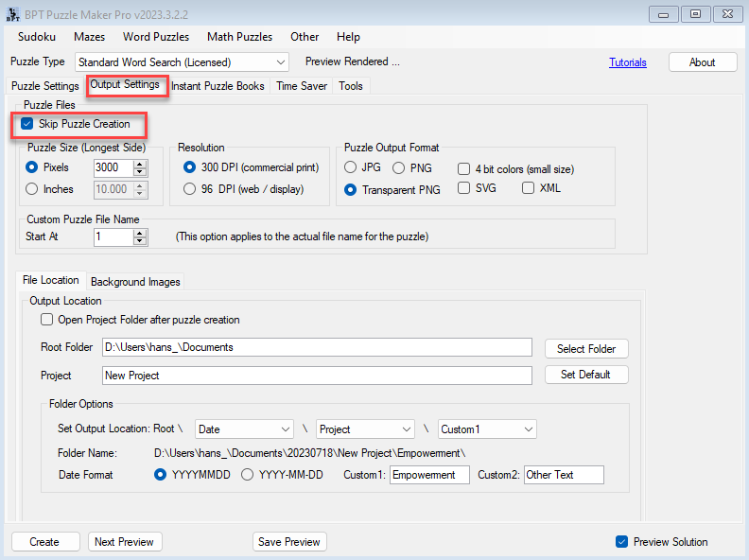
Task: Click the BPT app icon in title bar
Action: (12, 13)
